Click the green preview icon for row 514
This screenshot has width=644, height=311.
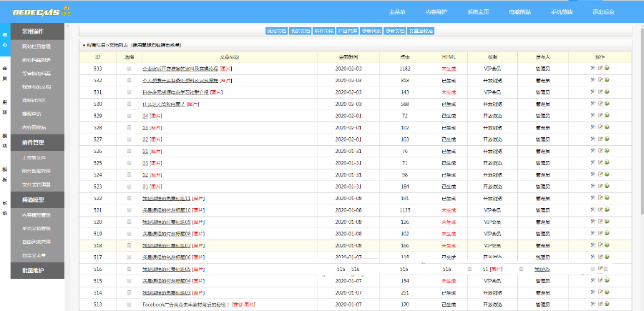tap(607, 292)
